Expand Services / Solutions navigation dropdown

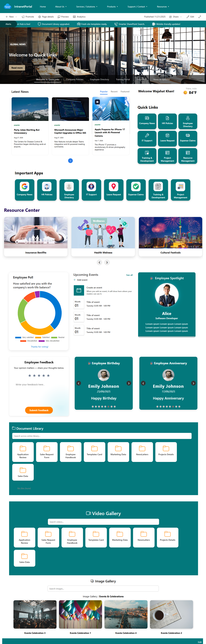[87, 6]
